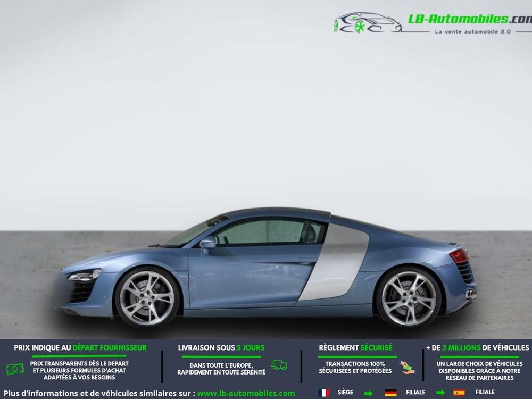Image resolution: width=532 pixels, height=399 pixels.
Task: Click the green banknote money icon
Action: click(14, 369)
